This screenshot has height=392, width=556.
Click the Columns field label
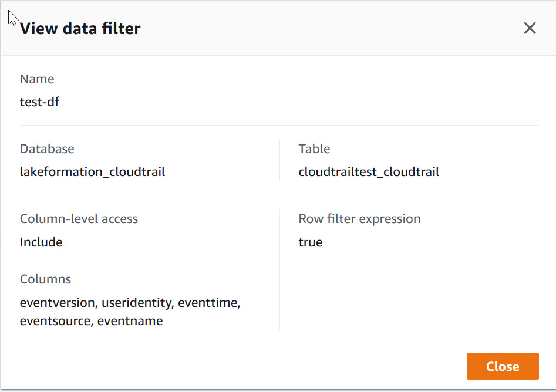click(x=45, y=279)
